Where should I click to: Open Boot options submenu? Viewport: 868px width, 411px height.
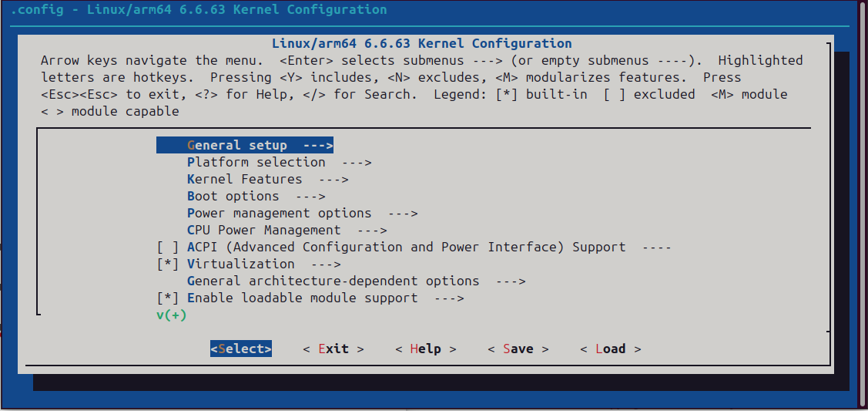pyautogui.click(x=256, y=196)
